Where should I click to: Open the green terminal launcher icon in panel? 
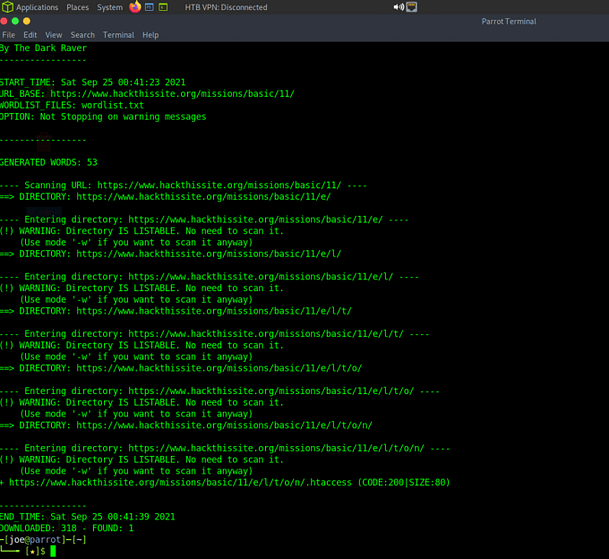point(163,7)
